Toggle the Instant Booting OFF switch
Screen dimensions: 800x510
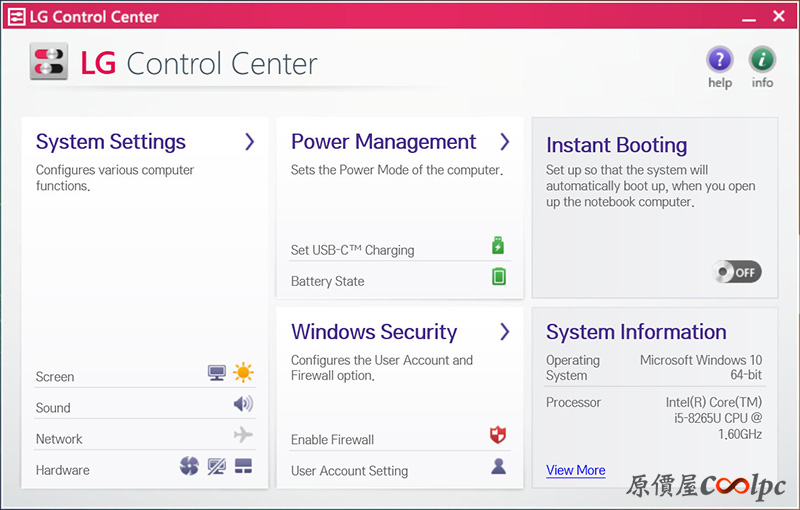737,272
